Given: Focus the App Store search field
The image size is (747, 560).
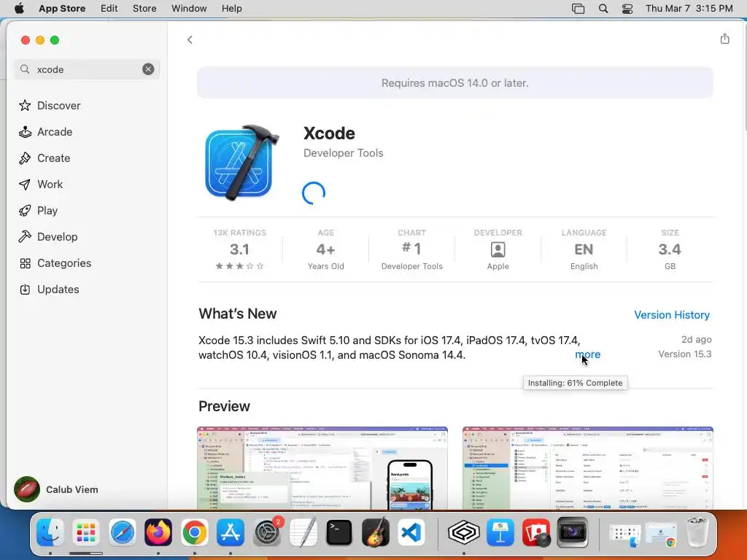Looking at the screenshot, I should (x=87, y=69).
